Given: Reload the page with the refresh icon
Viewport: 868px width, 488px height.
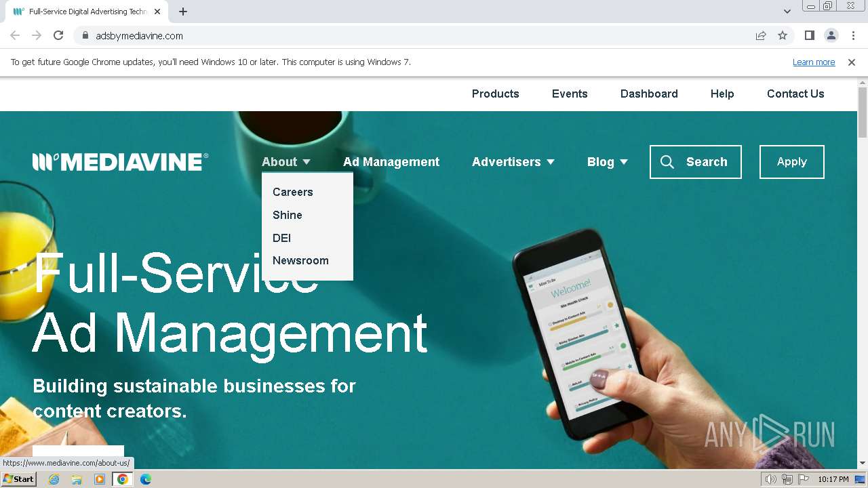Looking at the screenshot, I should 58,35.
